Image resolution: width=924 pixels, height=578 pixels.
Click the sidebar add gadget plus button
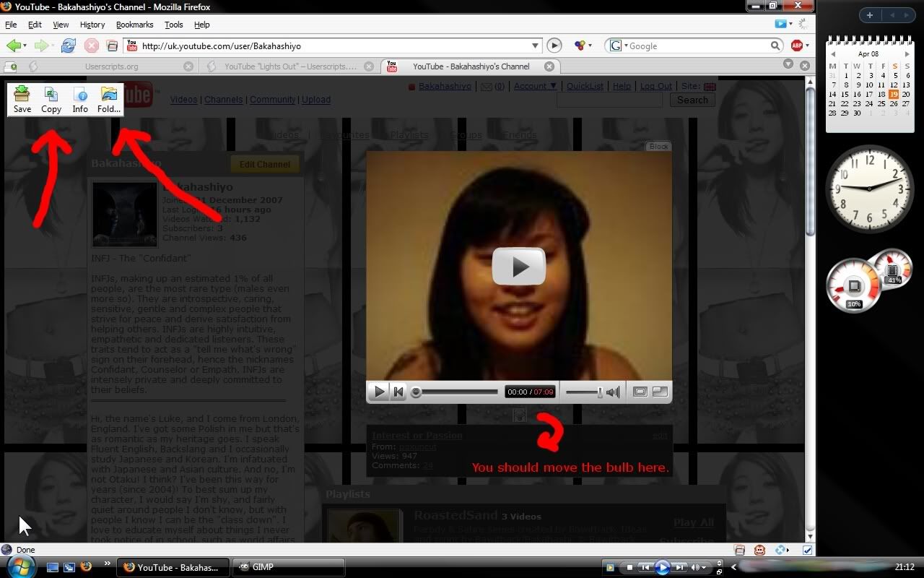tap(870, 15)
